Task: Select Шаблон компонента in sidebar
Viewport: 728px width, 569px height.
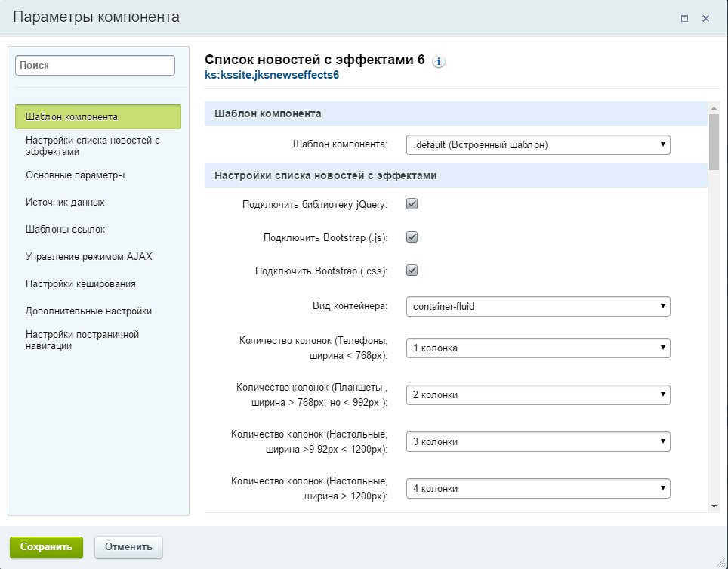Action: point(98,116)
